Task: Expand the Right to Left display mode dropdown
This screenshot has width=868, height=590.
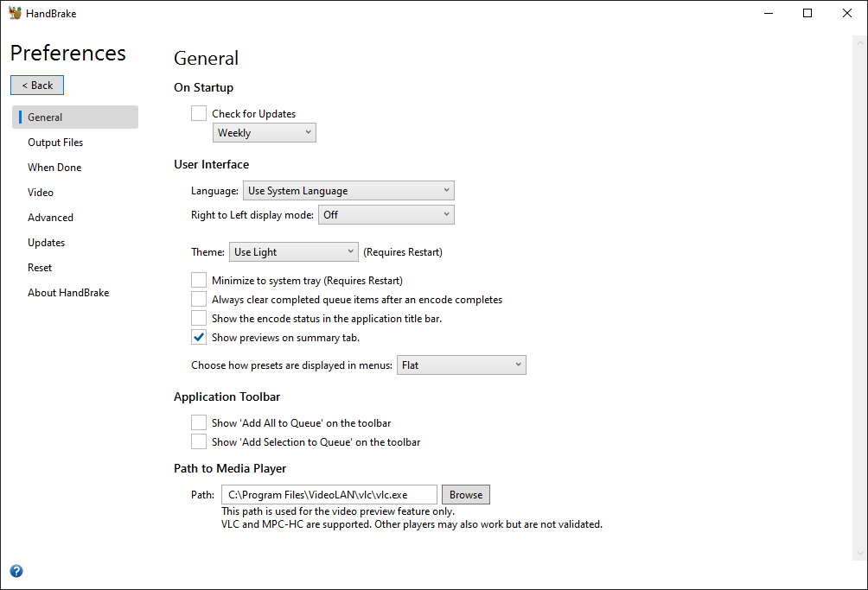Action: coord(386,214)
